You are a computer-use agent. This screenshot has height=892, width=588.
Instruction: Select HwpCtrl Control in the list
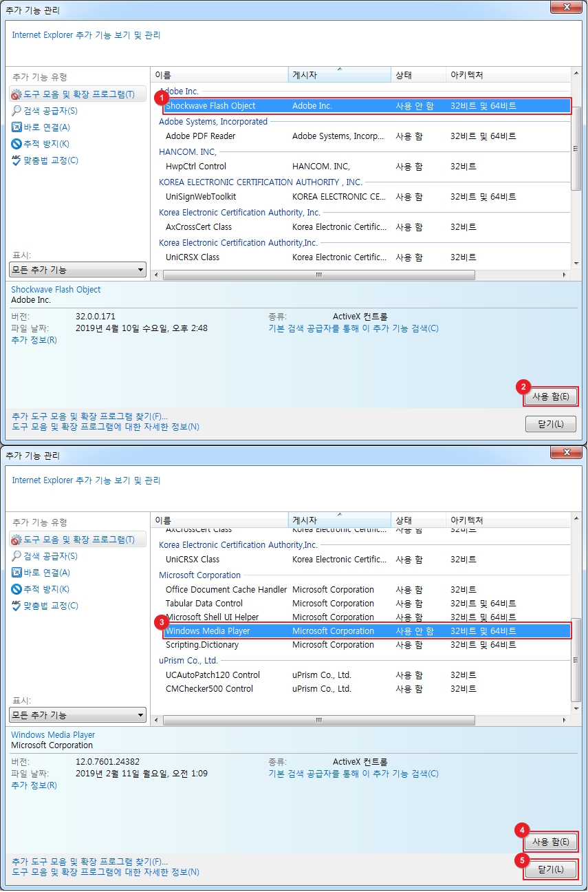(195, 167)
